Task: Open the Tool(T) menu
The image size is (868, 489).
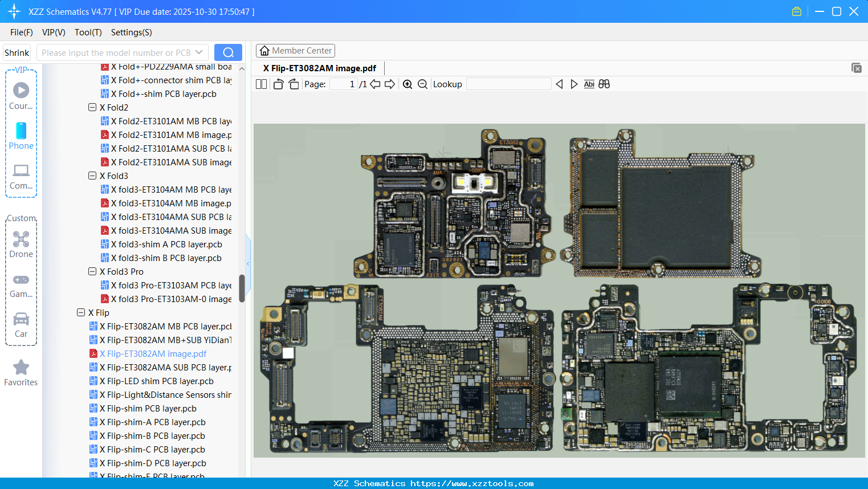Action: pos(88,32)
